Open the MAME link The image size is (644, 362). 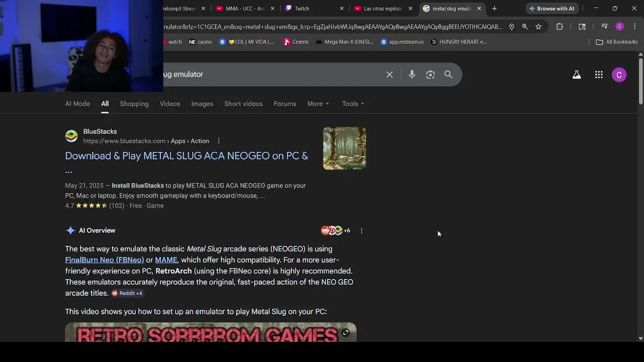coord(166,260)
